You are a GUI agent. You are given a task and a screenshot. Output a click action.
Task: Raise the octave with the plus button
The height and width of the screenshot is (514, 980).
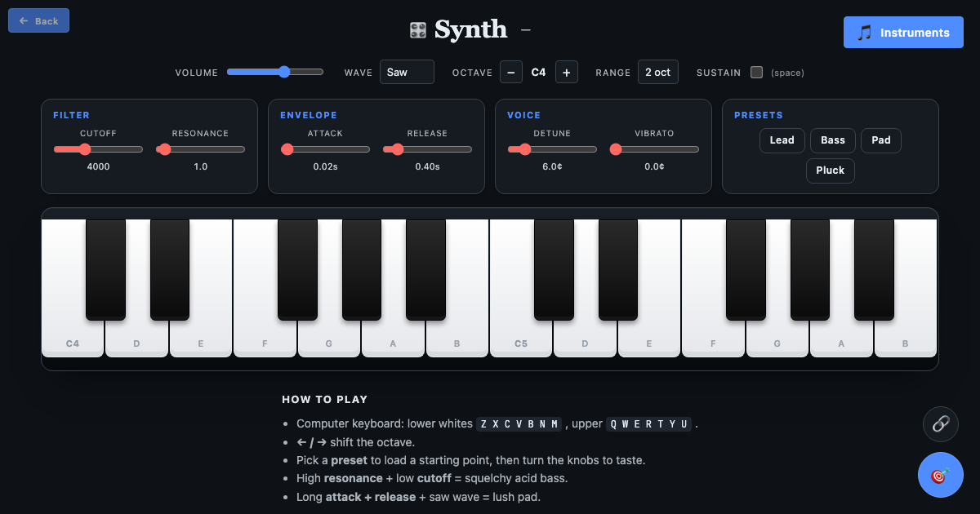coord(567,72)
